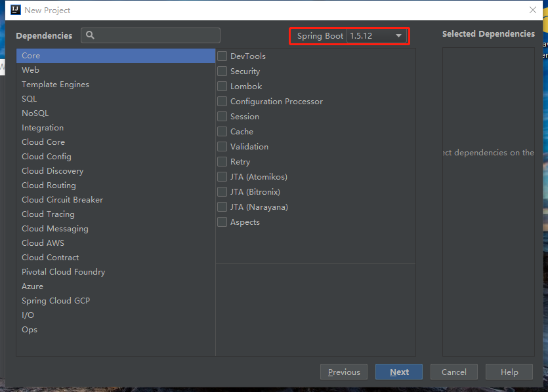Screen dimensions: 548x392
Task: Open the Cloud Messaging category
Action: tap(116, 229)
